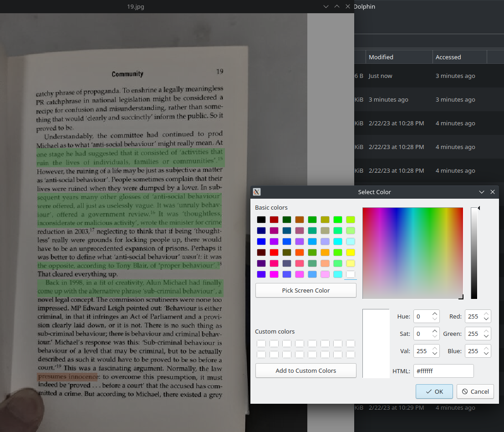The height and width of the screenshot is (432, 504).
Task: Select the black basic color swatch
Action: click(x=261, y=220)
